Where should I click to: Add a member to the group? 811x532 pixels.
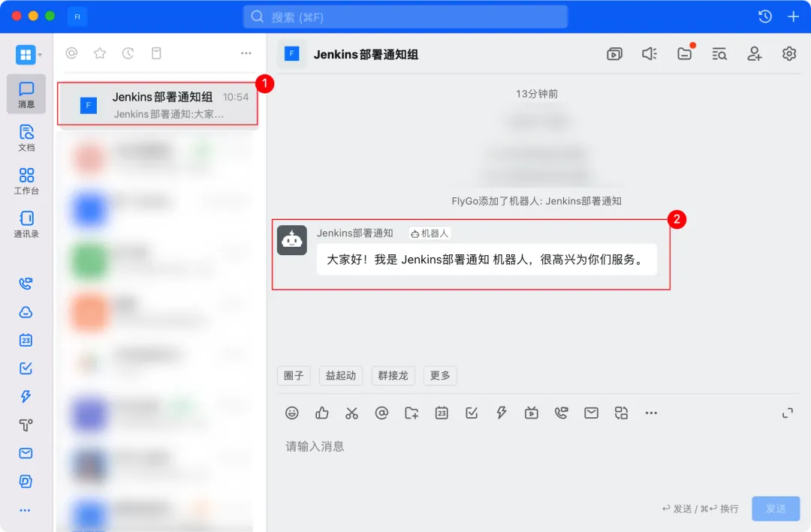(754, 54)
